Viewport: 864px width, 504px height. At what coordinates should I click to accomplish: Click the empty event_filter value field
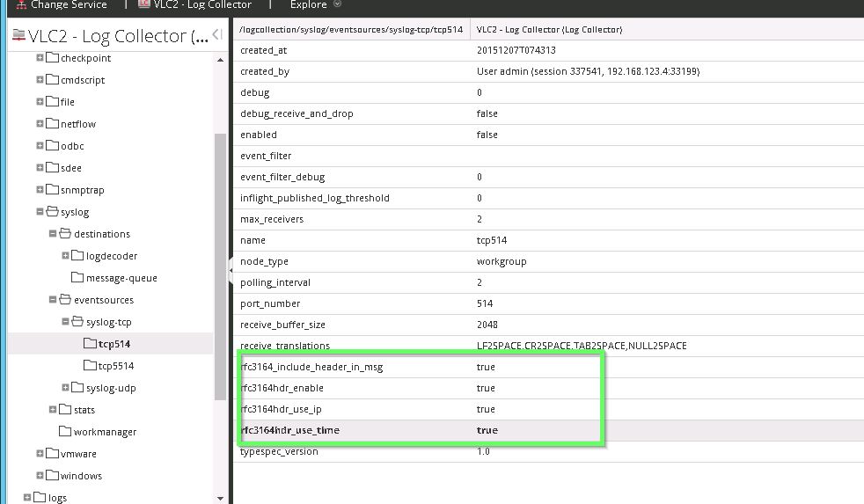point(667,156)
